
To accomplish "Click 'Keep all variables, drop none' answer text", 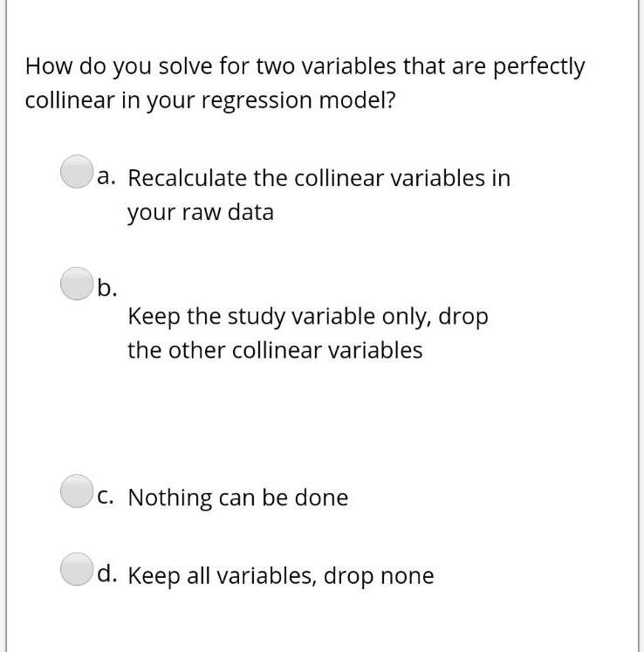I will coord(281,576).
